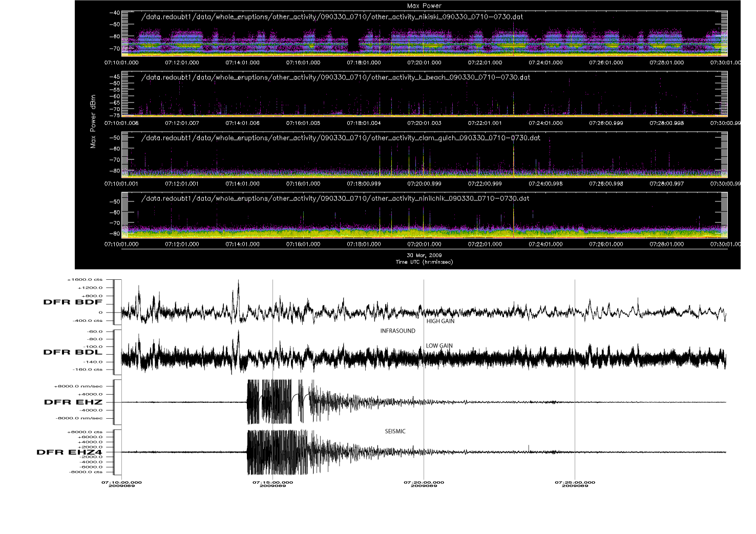Click the "DFR EHZ" channel label
Image resolution: width=756 pixels, height=534 pixels.
(73, 402)
